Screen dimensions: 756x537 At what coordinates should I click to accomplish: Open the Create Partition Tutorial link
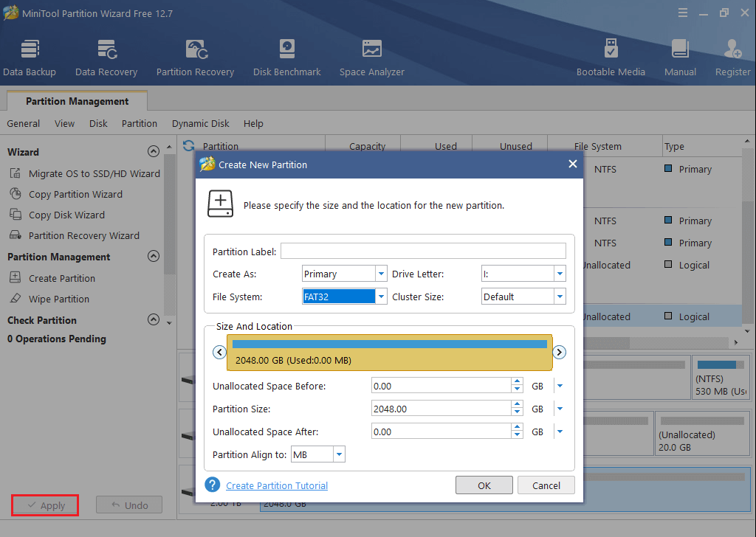(277, 485)
